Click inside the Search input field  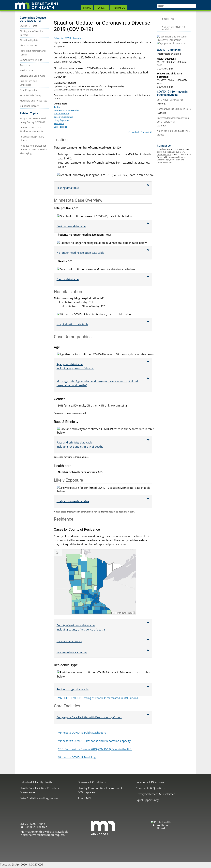tap(176, 6)
